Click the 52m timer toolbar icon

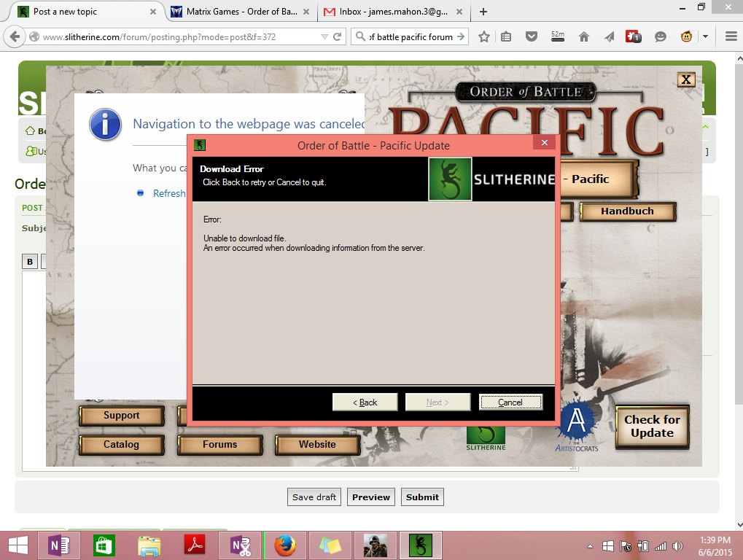pos(558,36)
